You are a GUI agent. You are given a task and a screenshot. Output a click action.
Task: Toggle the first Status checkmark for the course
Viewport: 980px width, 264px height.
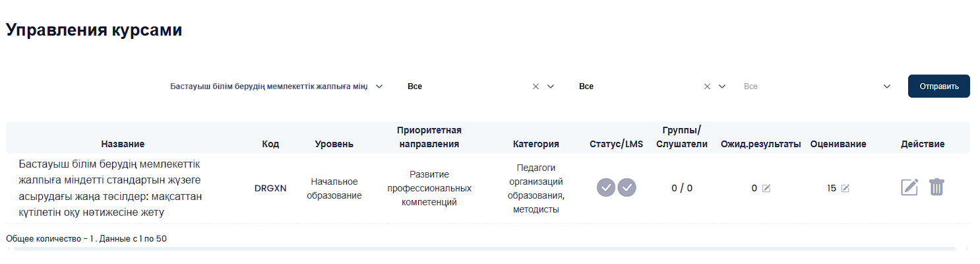click(x=606, y=187)
